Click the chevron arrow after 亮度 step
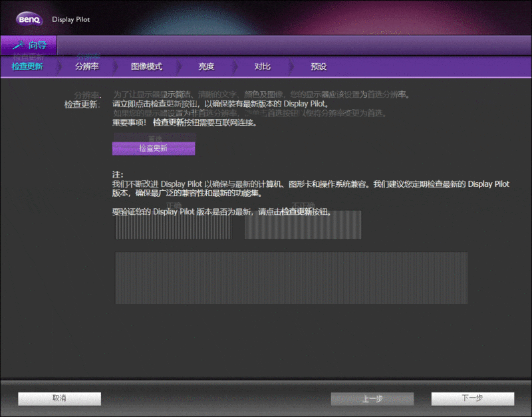This screenshot has width=532, height=417. click(236, 67)
